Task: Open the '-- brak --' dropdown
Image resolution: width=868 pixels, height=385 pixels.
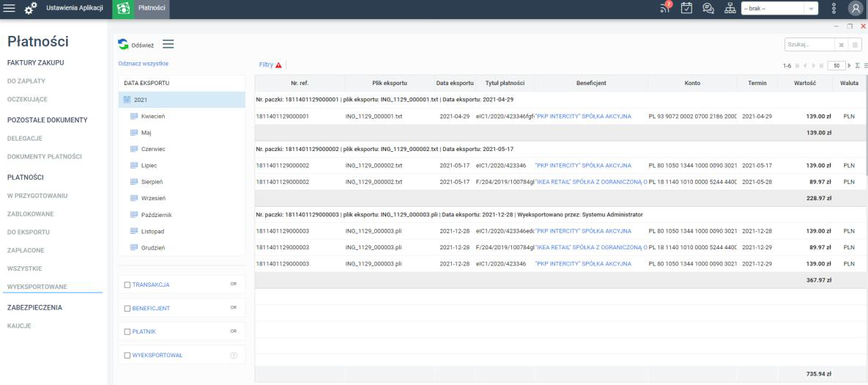Action: [779, 8]
